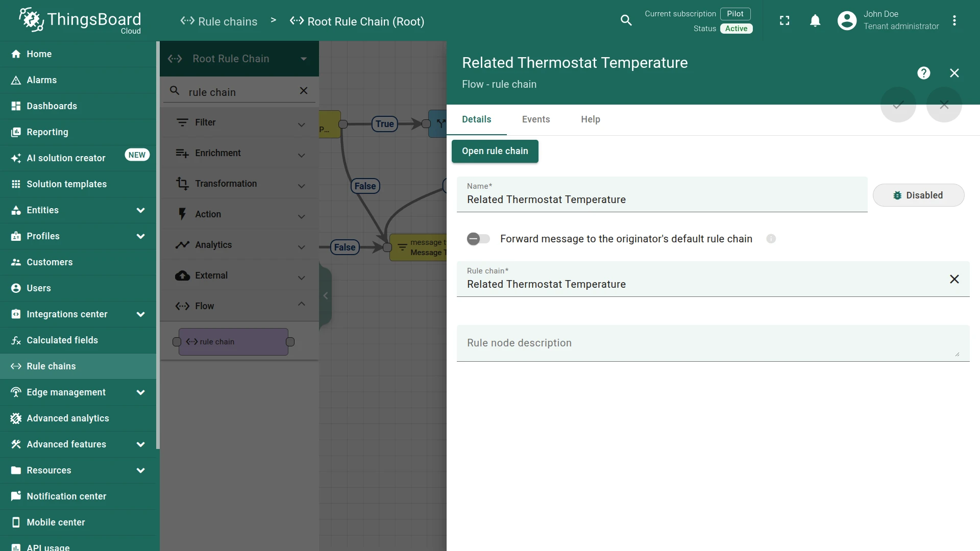980x551 pixels.
Task: Go to Home in sidebar
Action: coord(78,54)
